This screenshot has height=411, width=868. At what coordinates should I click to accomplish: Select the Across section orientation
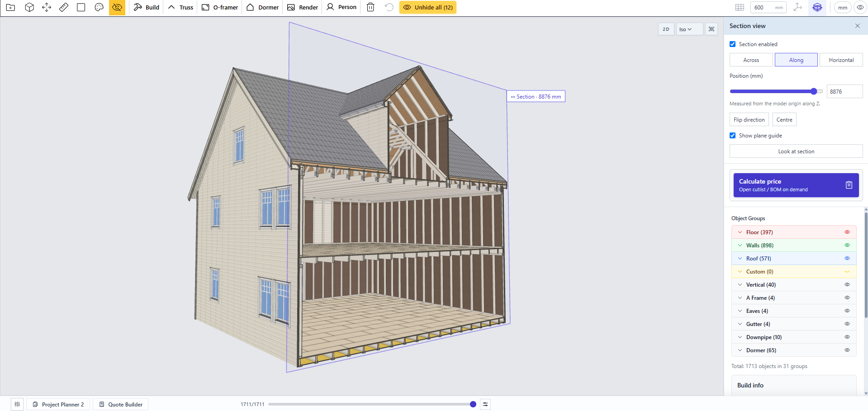click(x=751, y=60)
